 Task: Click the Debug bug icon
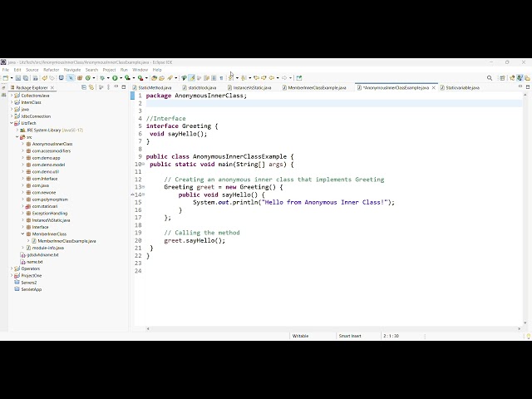[x=101, y=78]
